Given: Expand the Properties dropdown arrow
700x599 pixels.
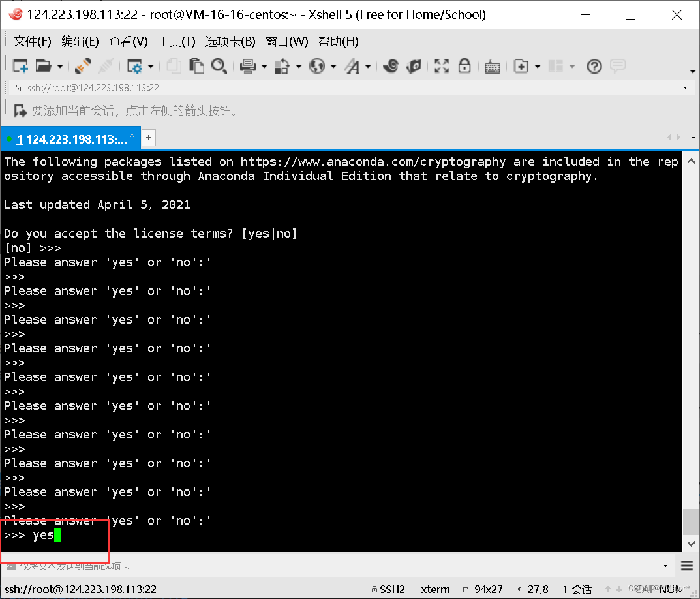Looking at the screenshot, I should point(151,67).
